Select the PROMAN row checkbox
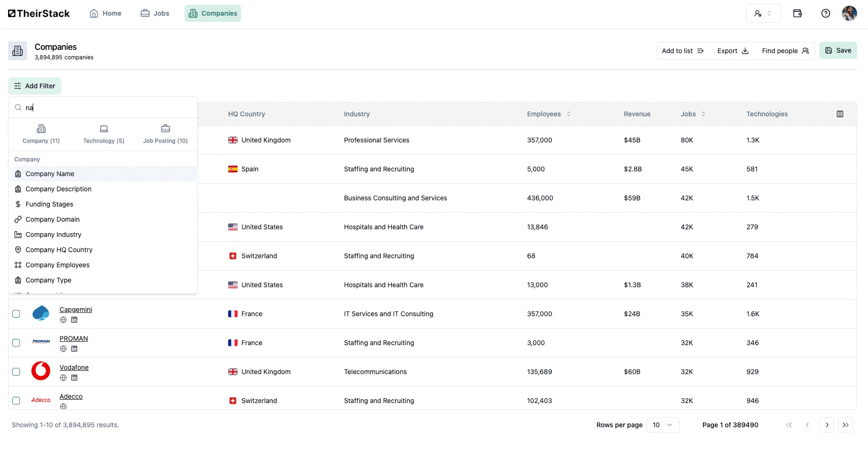 [16, 343]
